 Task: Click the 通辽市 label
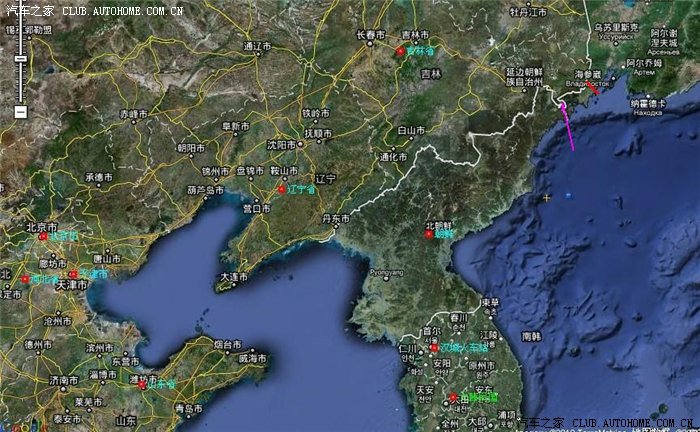pos(258,46)
